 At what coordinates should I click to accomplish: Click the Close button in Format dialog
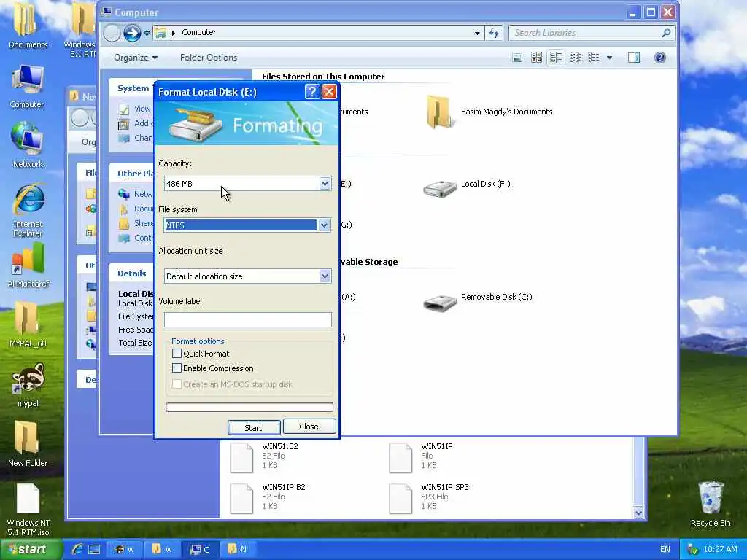coord(309,426)
